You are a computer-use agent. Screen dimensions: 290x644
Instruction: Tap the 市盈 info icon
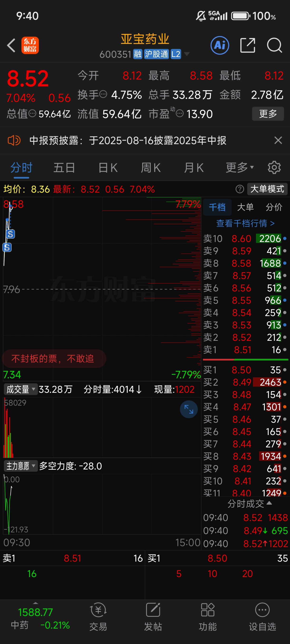click(180, 114)
